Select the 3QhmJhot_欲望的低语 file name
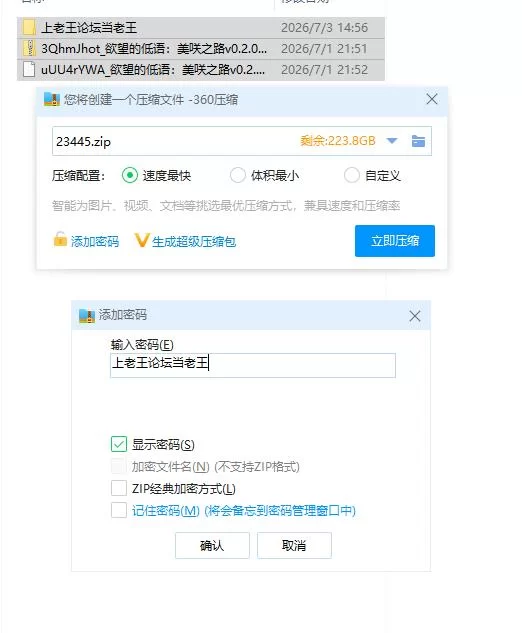 (x=154, y=48)
